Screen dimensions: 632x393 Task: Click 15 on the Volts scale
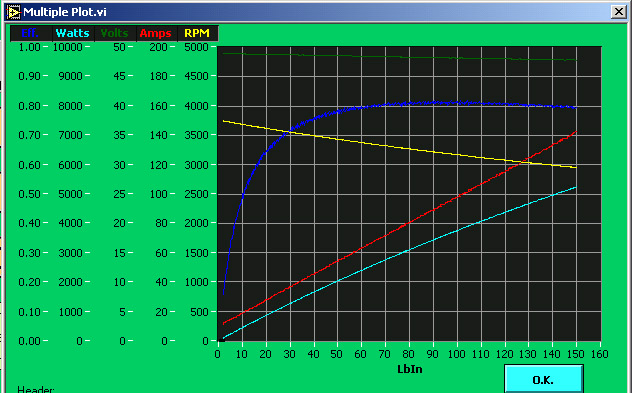tap(119, 253)
